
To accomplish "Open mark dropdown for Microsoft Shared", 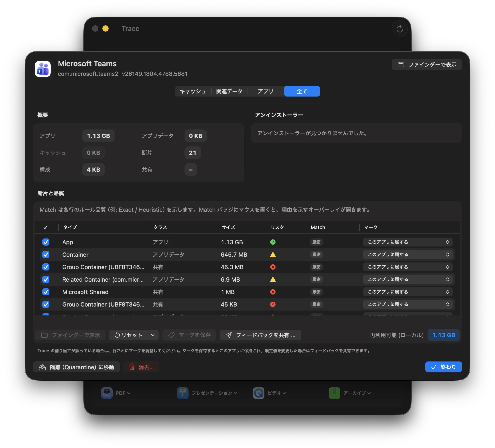I will point(408,292).
